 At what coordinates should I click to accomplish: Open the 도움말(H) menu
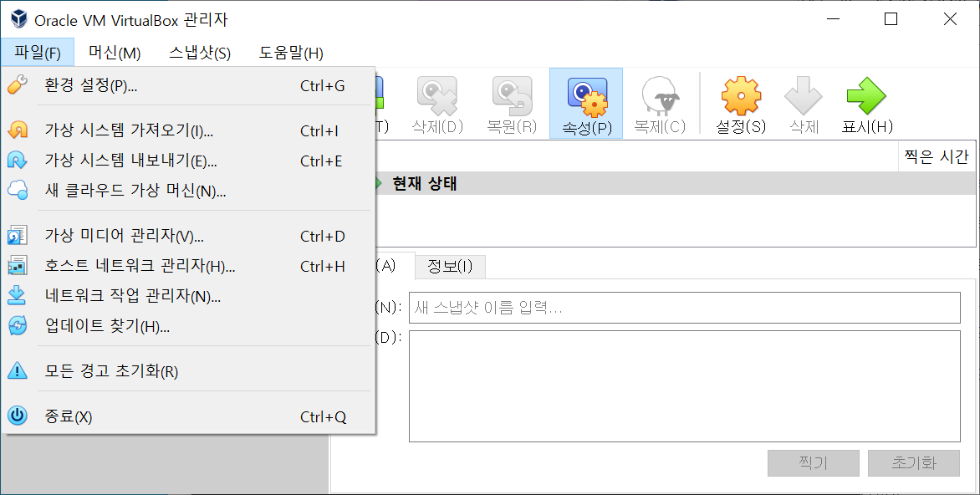point(291,53)
